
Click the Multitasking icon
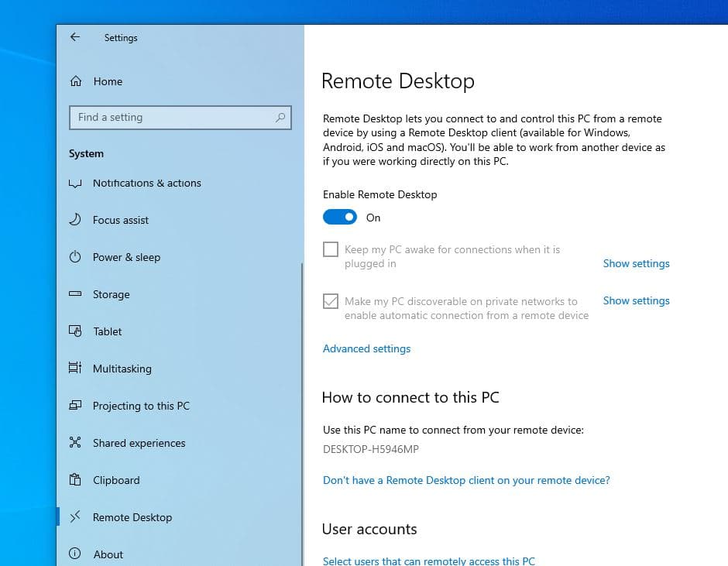tap(75, 369)
